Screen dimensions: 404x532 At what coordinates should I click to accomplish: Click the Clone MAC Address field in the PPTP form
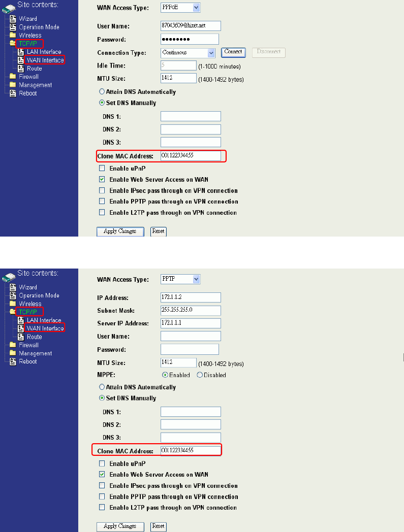coord(191,451)
